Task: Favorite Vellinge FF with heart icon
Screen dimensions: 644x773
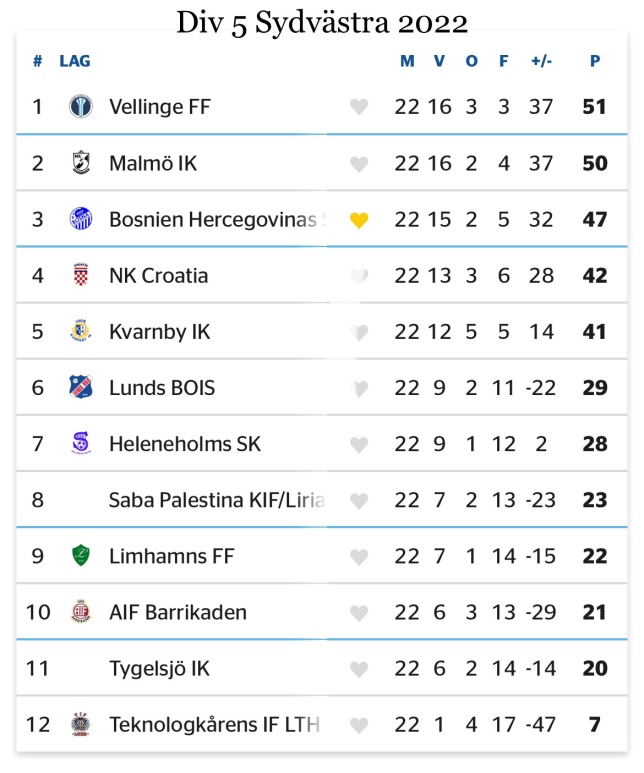Action: coord(359,107)
